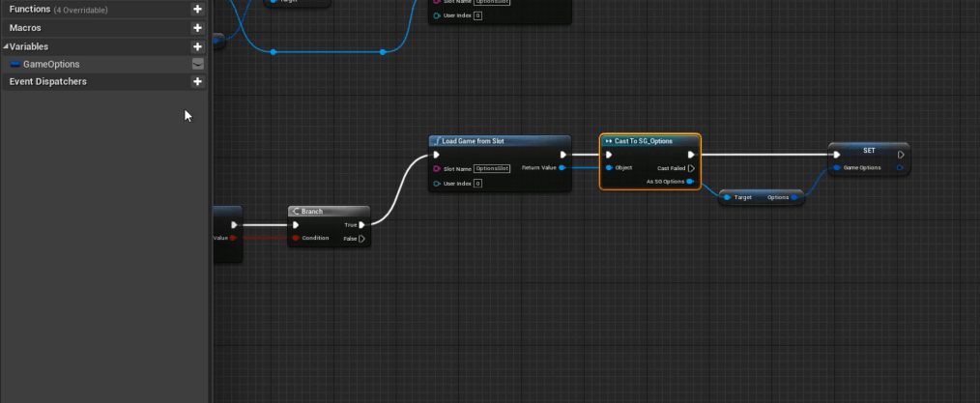Screen dimensions: 980x403
Task: Select the Branch node title
Action: pos(312,212)
